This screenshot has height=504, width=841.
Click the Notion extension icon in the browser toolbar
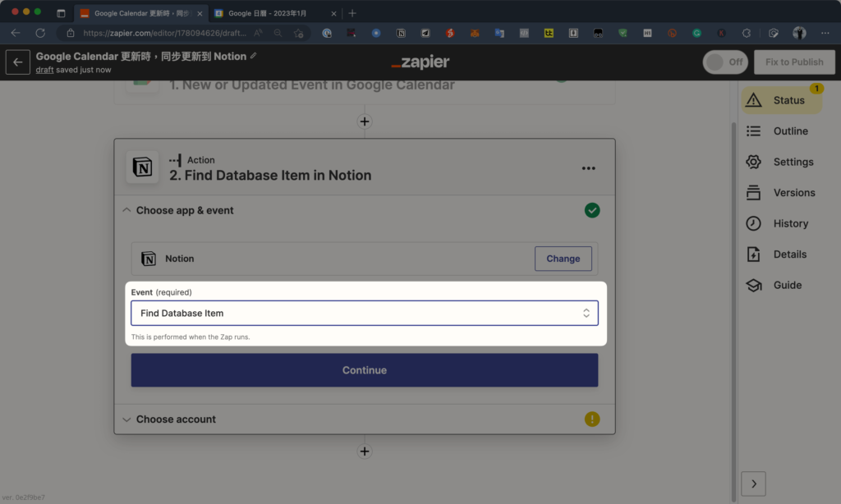point(401,33)
